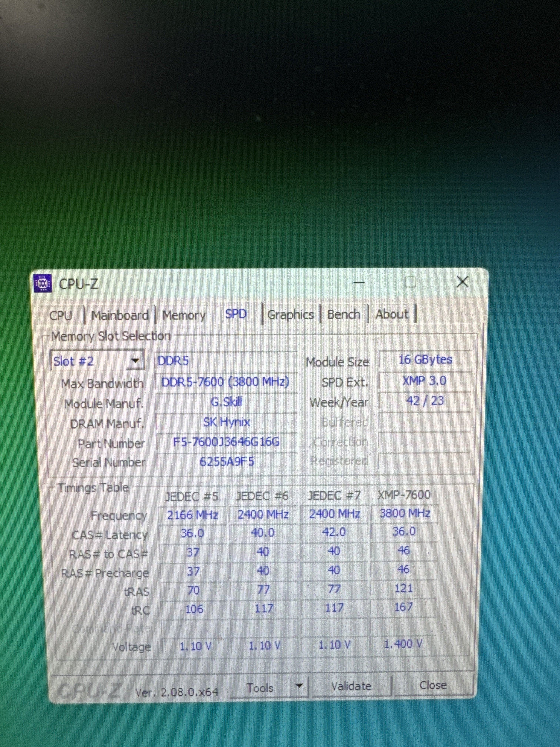Click the JEDEC #6 column header
Image resolution: width=560 pixels, height=747 pixels.
(263, 496)
